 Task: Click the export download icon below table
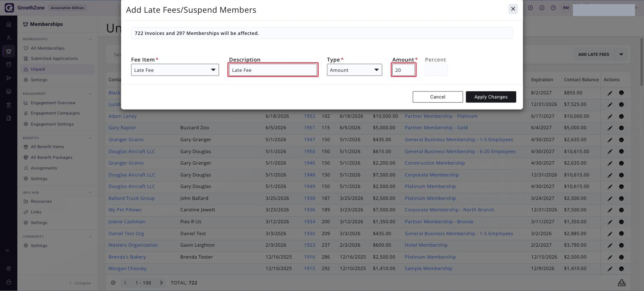[x=621, y=283]
